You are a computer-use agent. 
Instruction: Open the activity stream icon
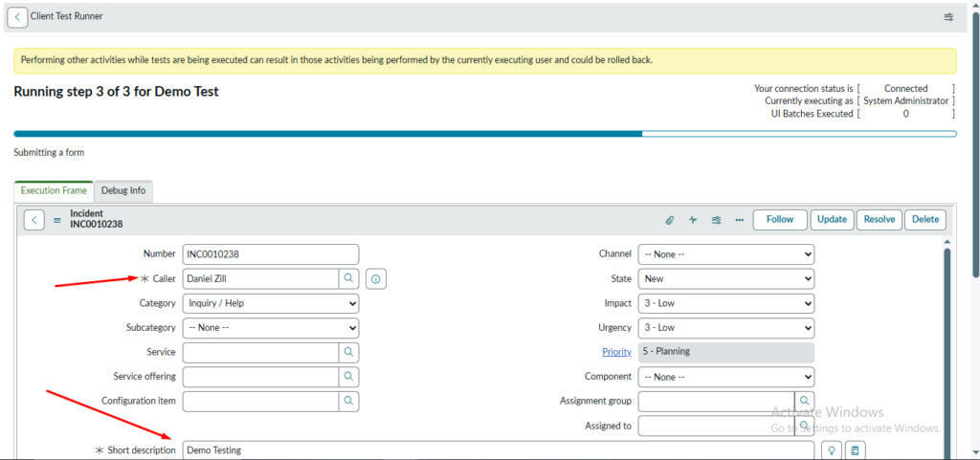tap(693, 220)
